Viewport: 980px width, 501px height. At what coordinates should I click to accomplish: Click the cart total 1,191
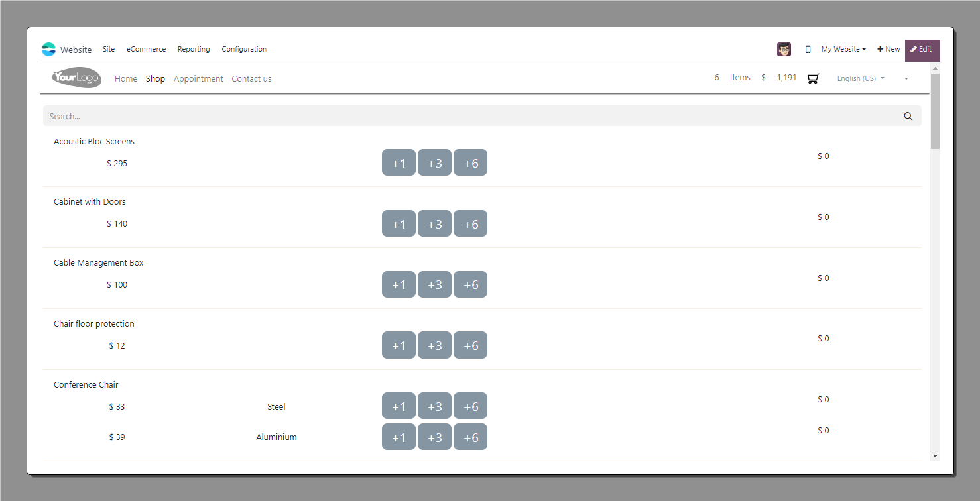pos(787,78)
